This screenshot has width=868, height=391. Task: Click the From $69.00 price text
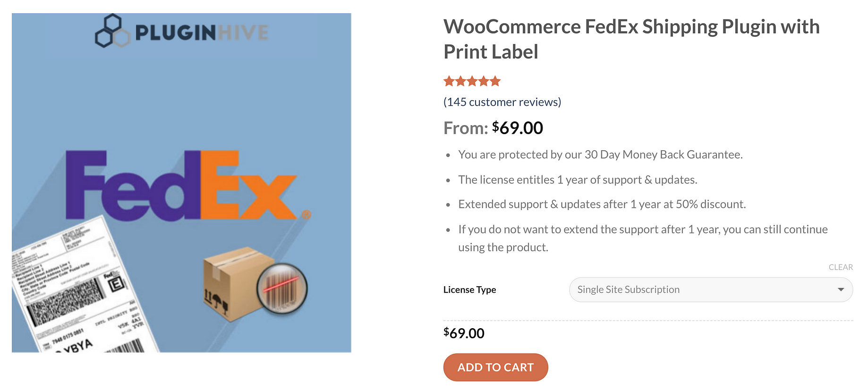(493, 128)
